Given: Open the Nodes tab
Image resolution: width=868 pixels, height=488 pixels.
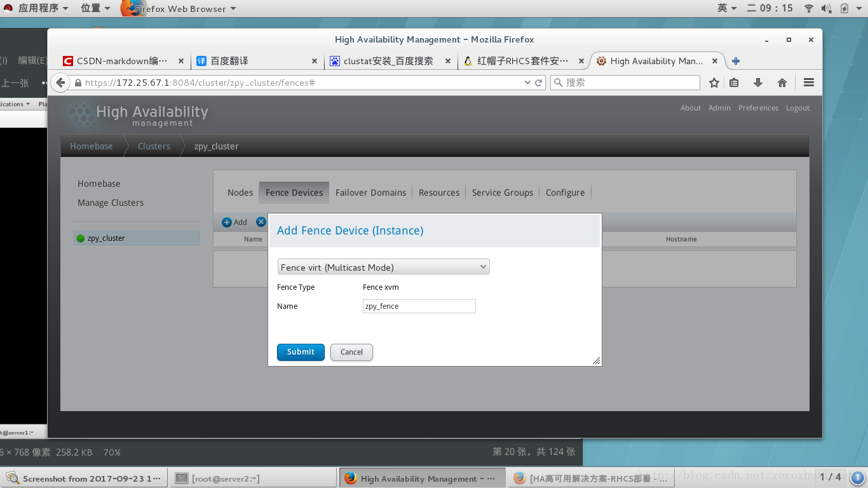Looking at the screenshot, I should click(240, 193).
